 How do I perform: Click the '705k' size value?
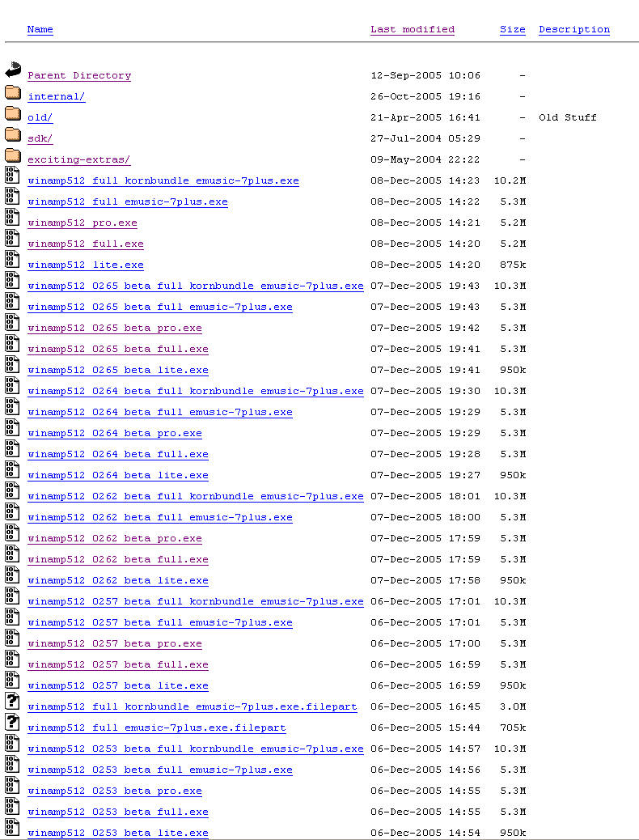[x=513, y=728]
